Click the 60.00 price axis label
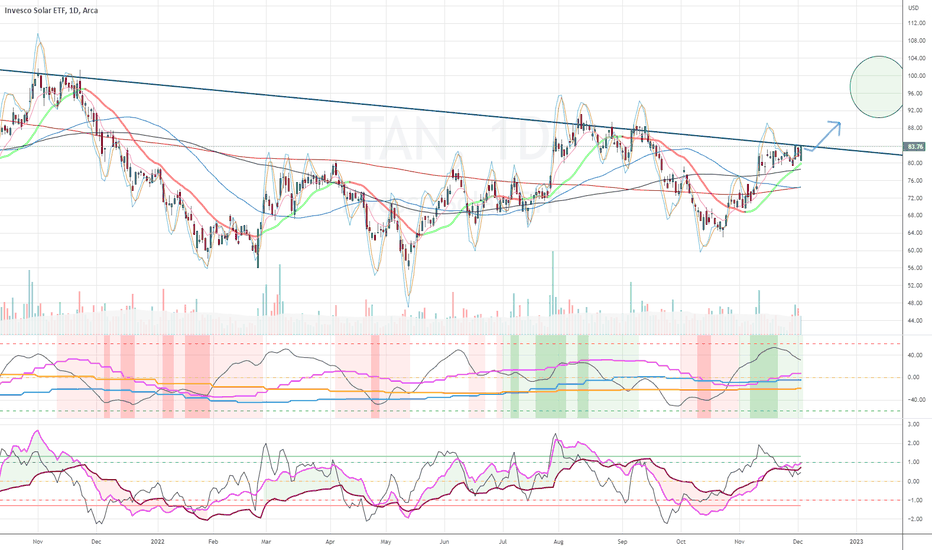This screenshot has width=932, height=550. pos(915,250)
